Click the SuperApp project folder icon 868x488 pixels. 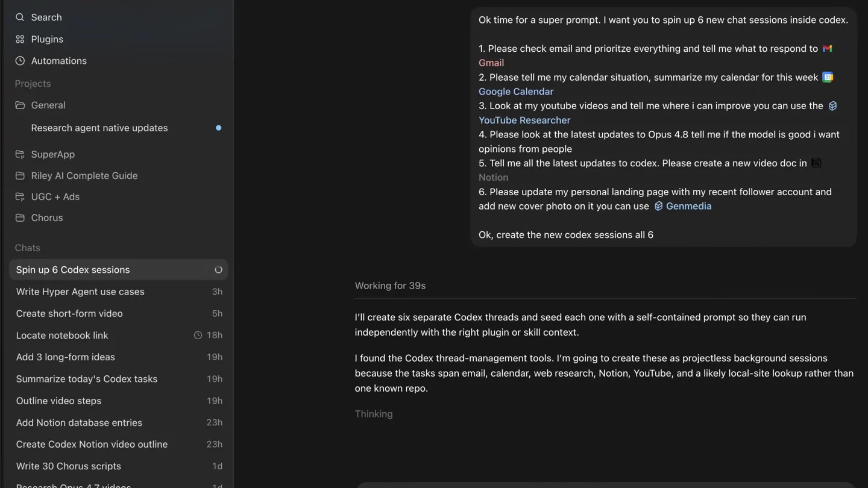[x=20, y=154]
